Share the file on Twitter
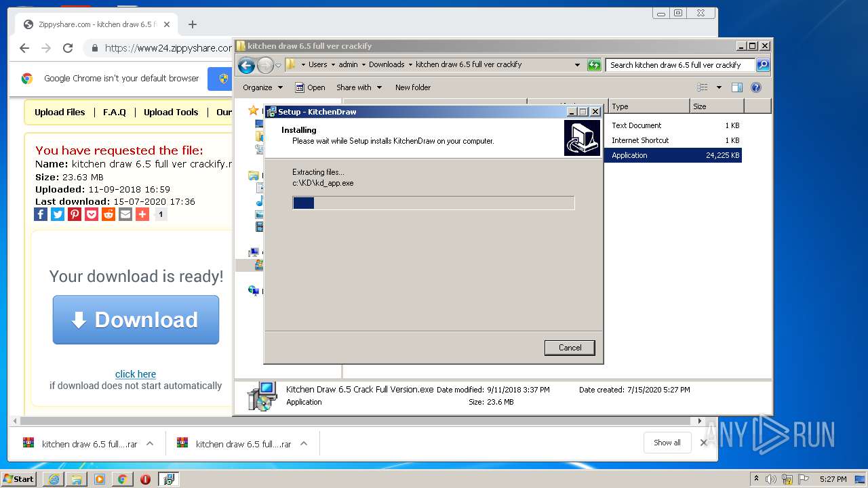The width and height of the screenshot is (868, 488). 58,214
